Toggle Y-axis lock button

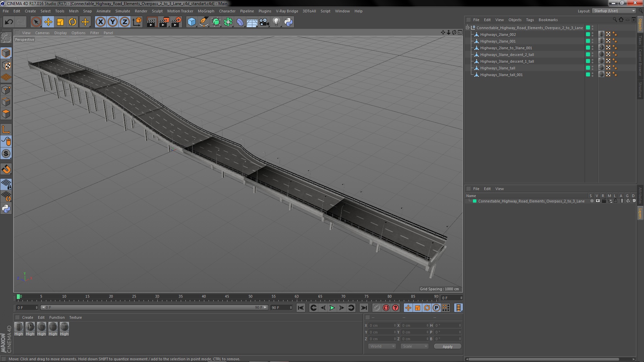point(113,22)
